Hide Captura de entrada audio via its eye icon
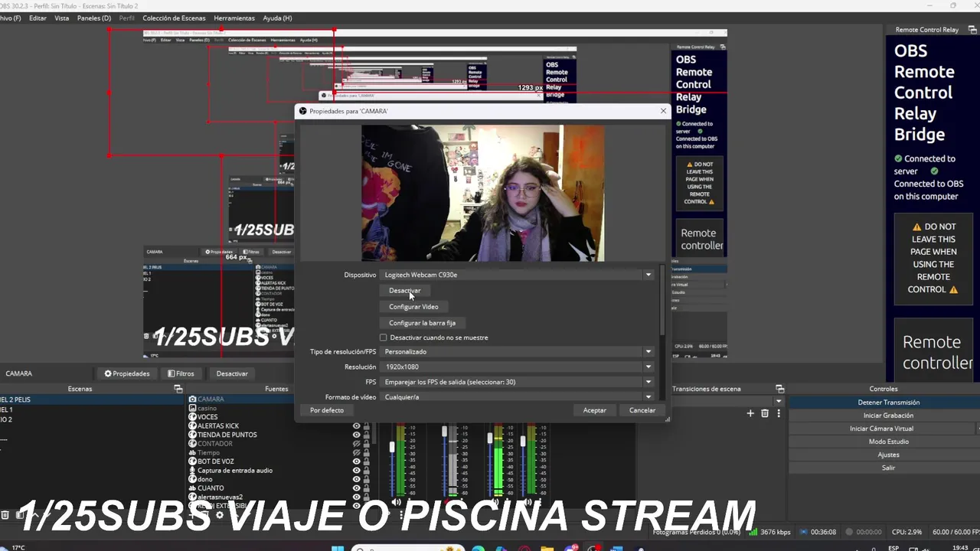980x551 pixels. click(356, 471)
